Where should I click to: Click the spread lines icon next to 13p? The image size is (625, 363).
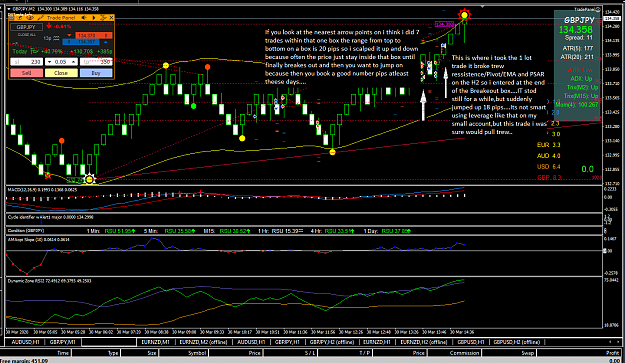(x=56, y=38)
